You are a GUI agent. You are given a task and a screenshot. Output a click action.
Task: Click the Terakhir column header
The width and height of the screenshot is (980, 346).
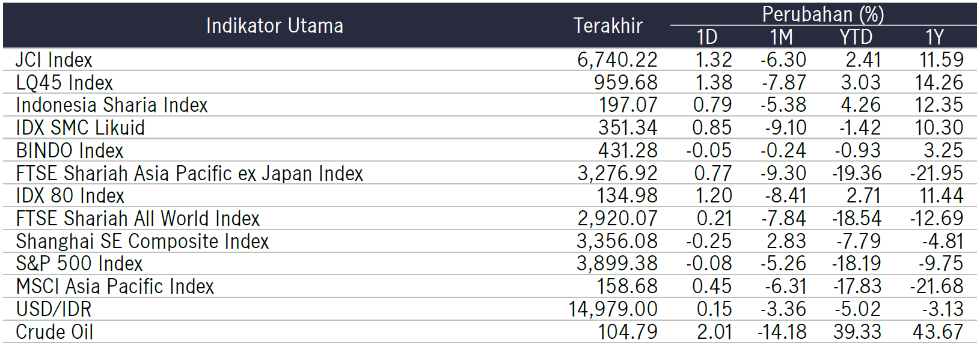pyautogui.click(x=608, y=26)
